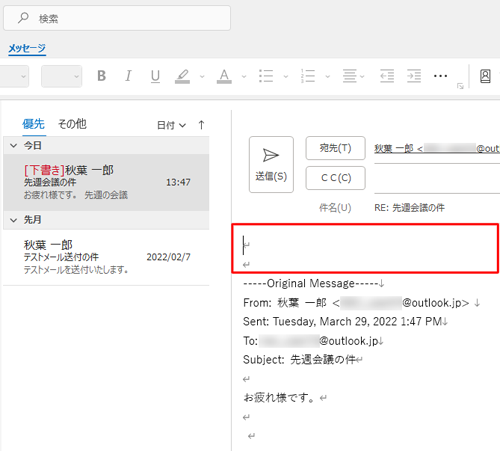
Task: Select the テストメール送付の件 message
Action: coord(106,257)
